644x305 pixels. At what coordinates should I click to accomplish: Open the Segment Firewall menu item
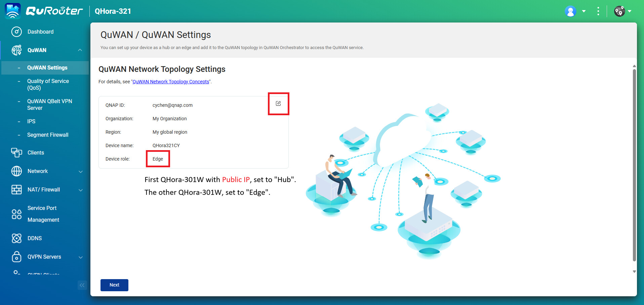click(48, 135)
